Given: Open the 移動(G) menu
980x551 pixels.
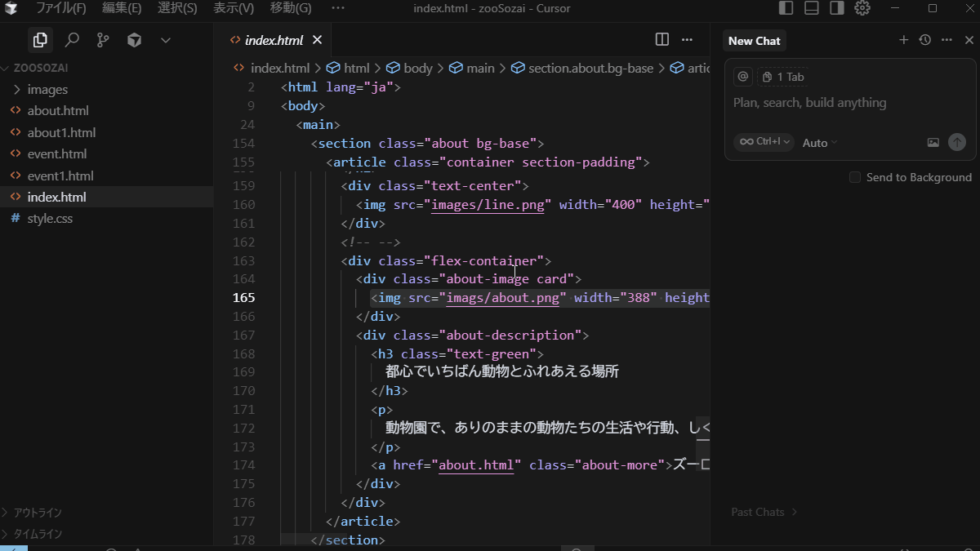Looking at the screenshot, I should [291, 8].
